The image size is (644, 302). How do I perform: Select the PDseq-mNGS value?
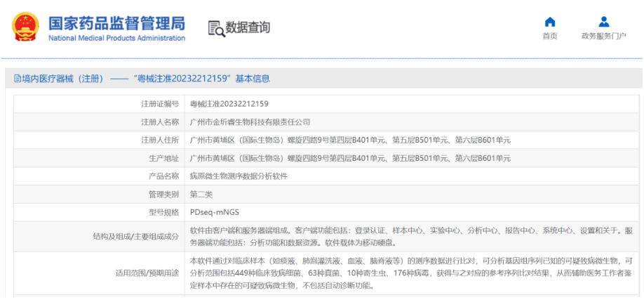coord(215,212)
